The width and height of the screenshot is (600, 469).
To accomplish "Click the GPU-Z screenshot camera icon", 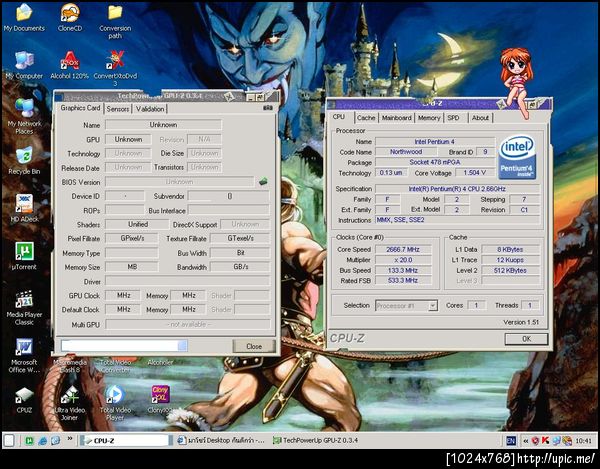I will 268,108.
